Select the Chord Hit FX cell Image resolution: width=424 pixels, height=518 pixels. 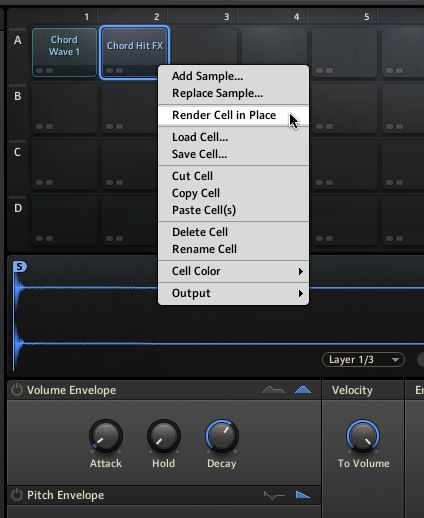[135, 52]
